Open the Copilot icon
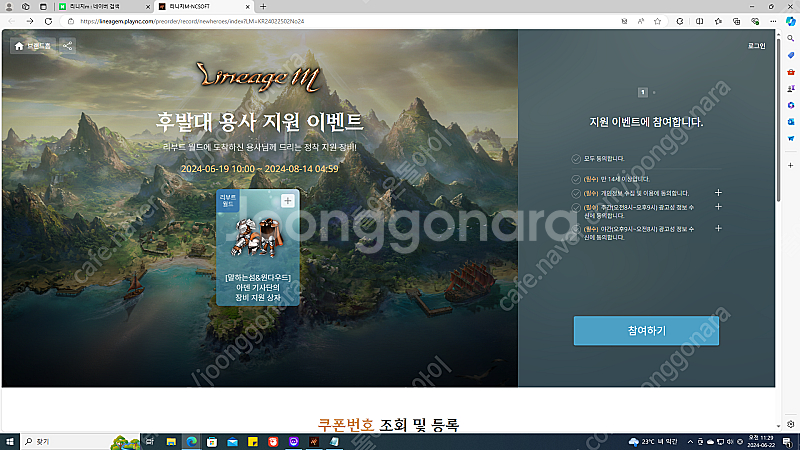Viewport: 800px width, 450px height. (791, 21)
